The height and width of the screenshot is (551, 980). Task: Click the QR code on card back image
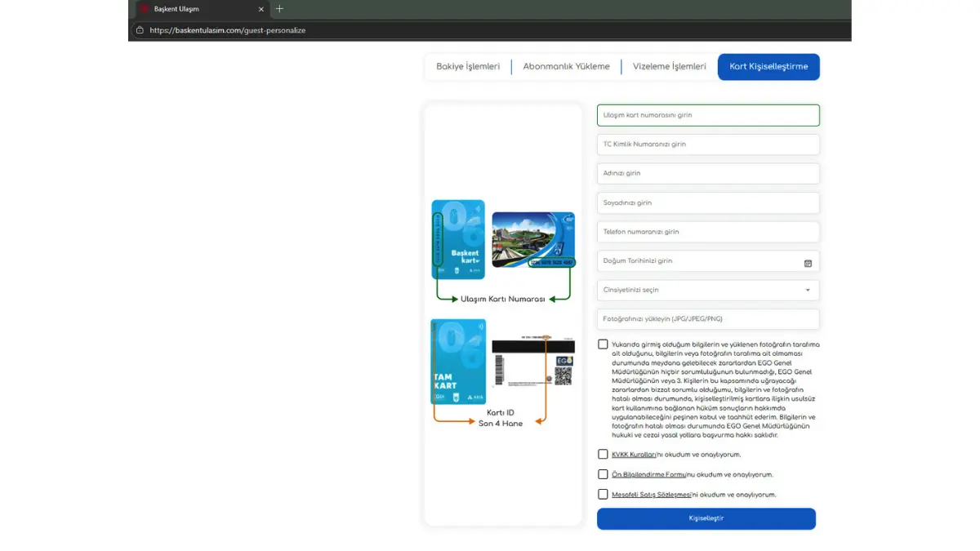click(x=563, y=375)
